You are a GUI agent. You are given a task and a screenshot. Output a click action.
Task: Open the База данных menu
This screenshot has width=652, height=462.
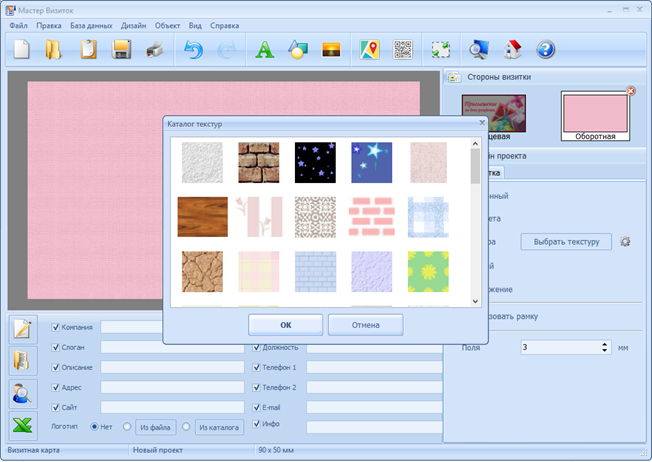91,26
